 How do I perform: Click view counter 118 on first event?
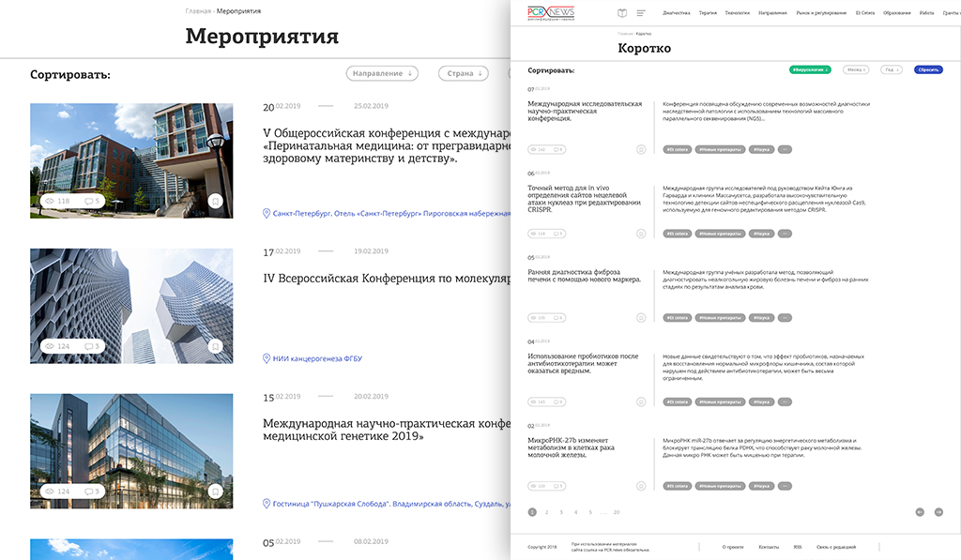[x=58, y=201]
